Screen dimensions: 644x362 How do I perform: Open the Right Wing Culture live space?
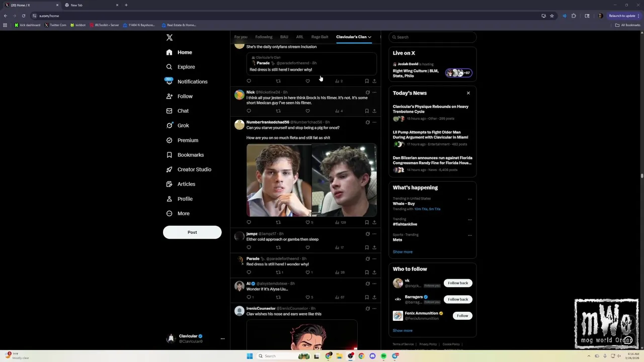(433, 69)
